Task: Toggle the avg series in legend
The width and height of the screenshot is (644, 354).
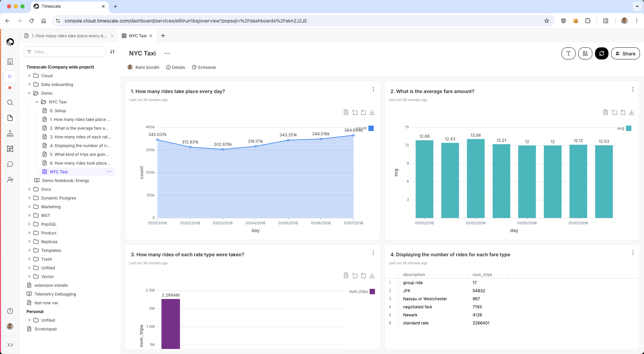Action: pos(629,128)
